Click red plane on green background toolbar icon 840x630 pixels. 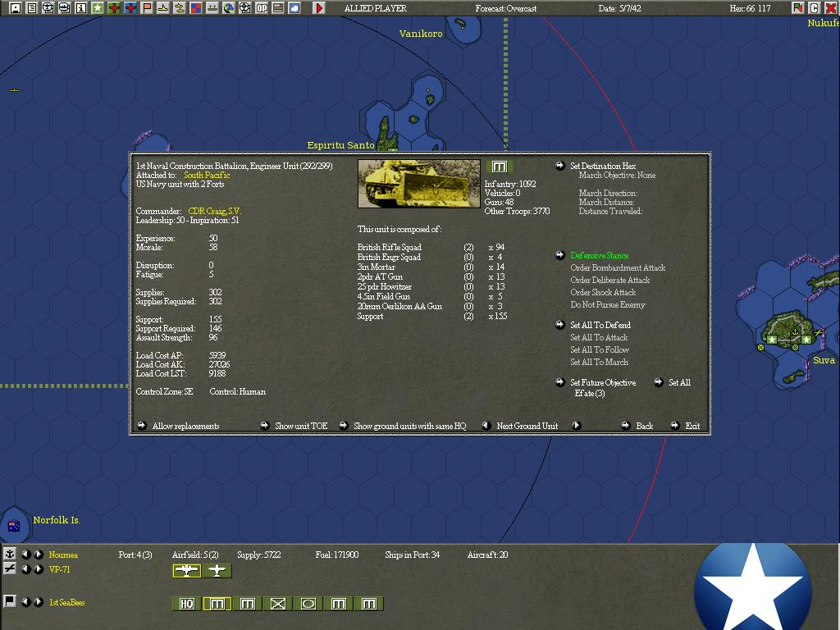tap(113, 8)
